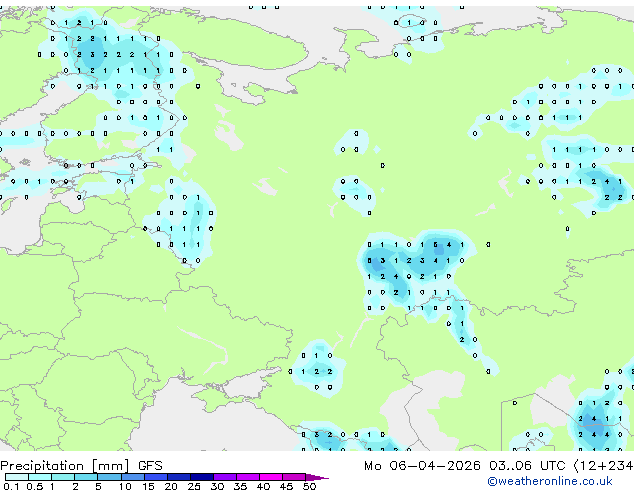Click the 30 to 35 mm legend color
The height and width of the screenshot is (490, 634).
225,477
